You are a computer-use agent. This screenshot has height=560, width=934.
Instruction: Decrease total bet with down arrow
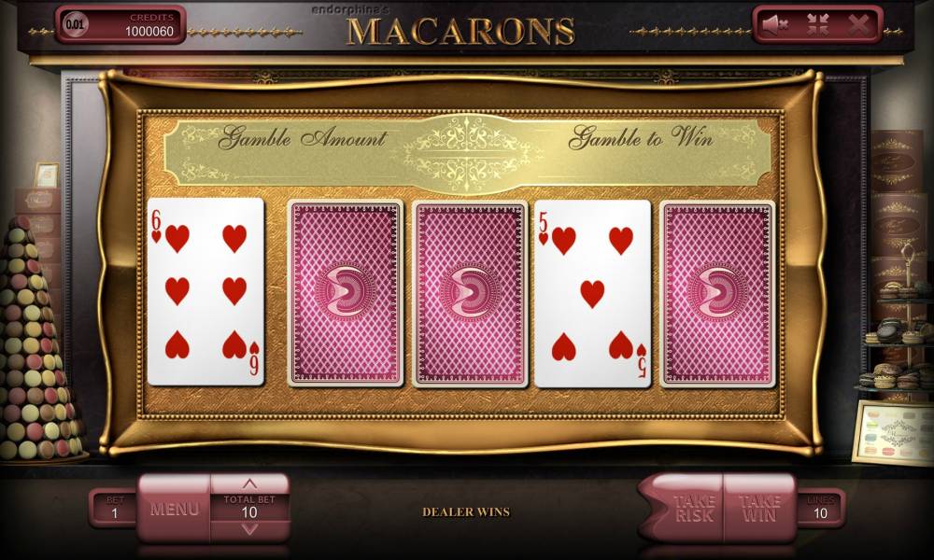click(249, 528)
